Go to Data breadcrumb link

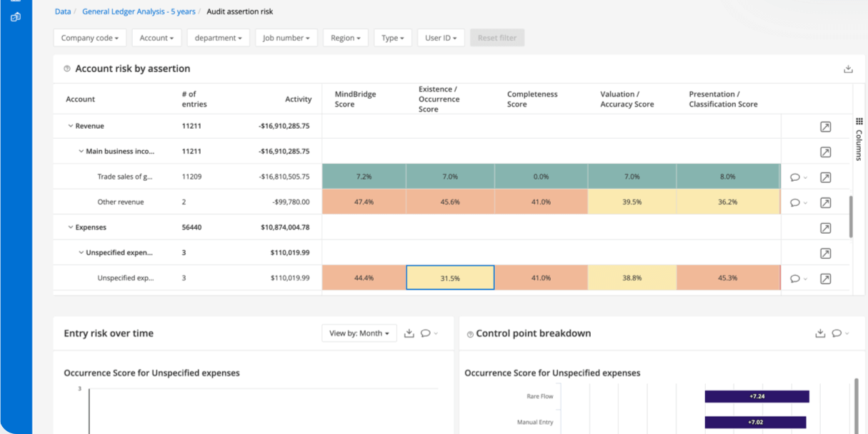63,11
